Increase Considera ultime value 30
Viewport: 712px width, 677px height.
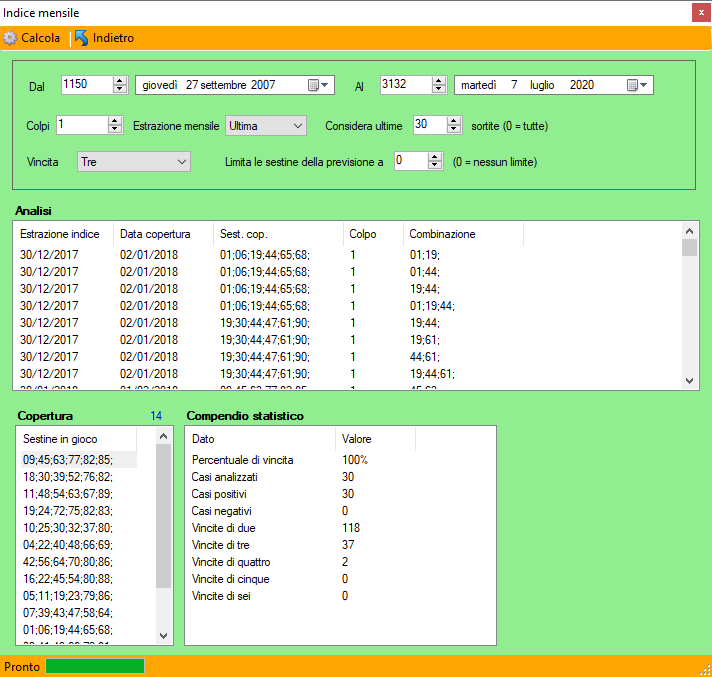[454, 121]
